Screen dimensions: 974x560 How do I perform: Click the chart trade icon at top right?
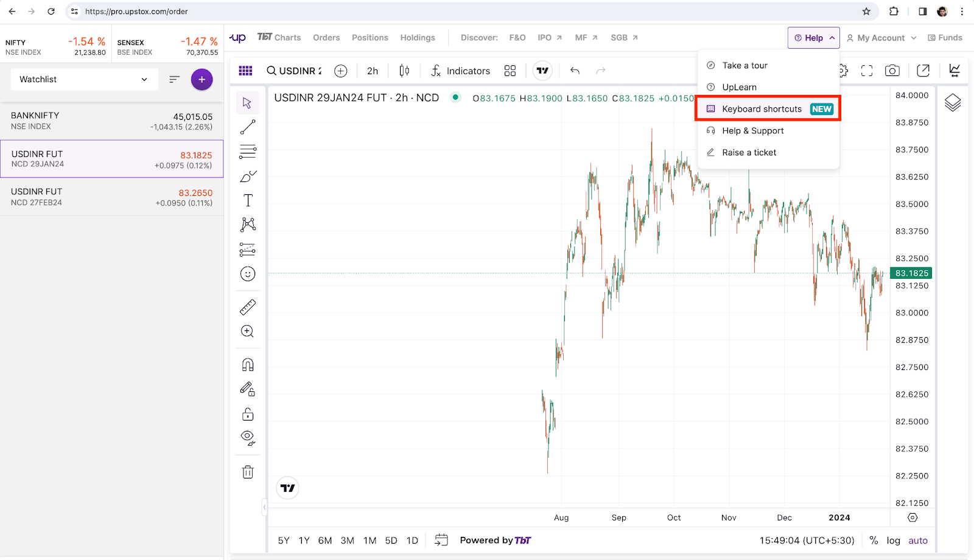[955, 71]
